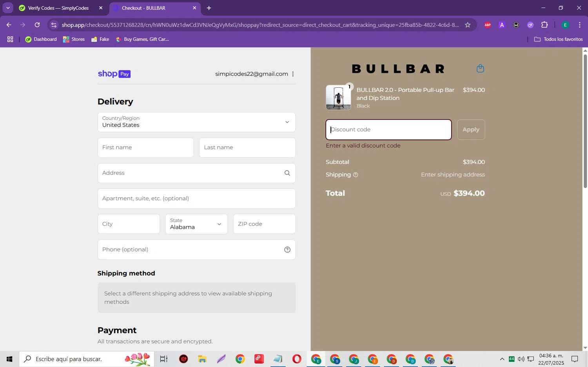Open the Fake bookmark
The image size is (588, 367).
coord(100,39)
